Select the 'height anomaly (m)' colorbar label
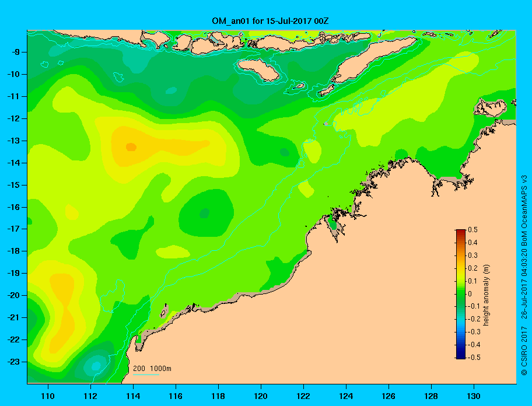This screenshot has width=532, height=406. pyautogui.click(x=486, y=295)
